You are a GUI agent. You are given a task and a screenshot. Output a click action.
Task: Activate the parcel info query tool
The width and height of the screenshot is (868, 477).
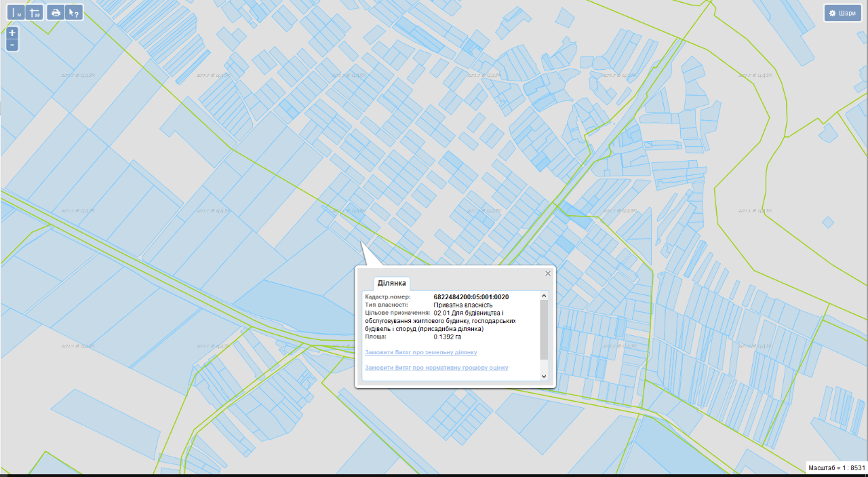[x=75, y=12]
